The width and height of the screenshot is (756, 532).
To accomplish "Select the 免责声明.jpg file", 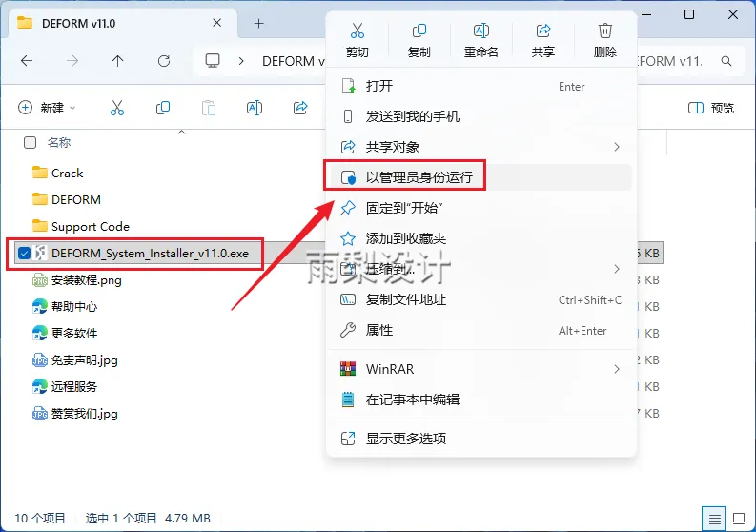I will [84, 360].
